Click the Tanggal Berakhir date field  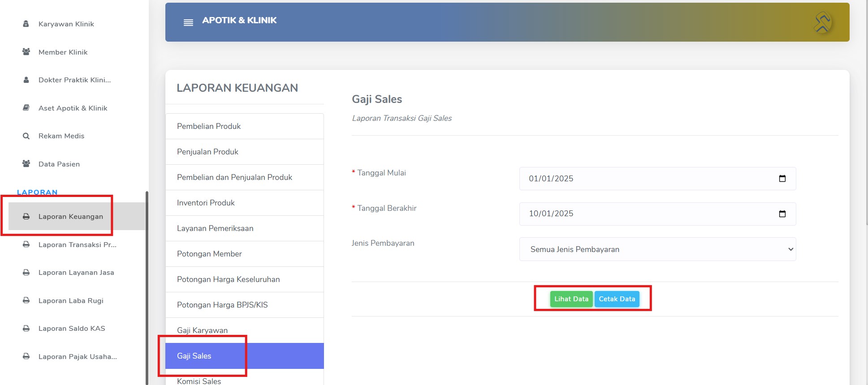click(657, 214)
